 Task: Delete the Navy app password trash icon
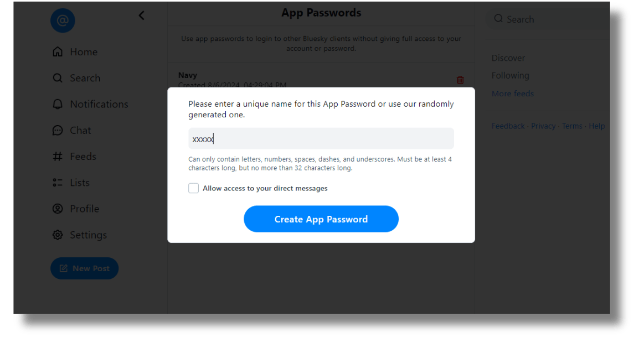(x=460, y=80)
